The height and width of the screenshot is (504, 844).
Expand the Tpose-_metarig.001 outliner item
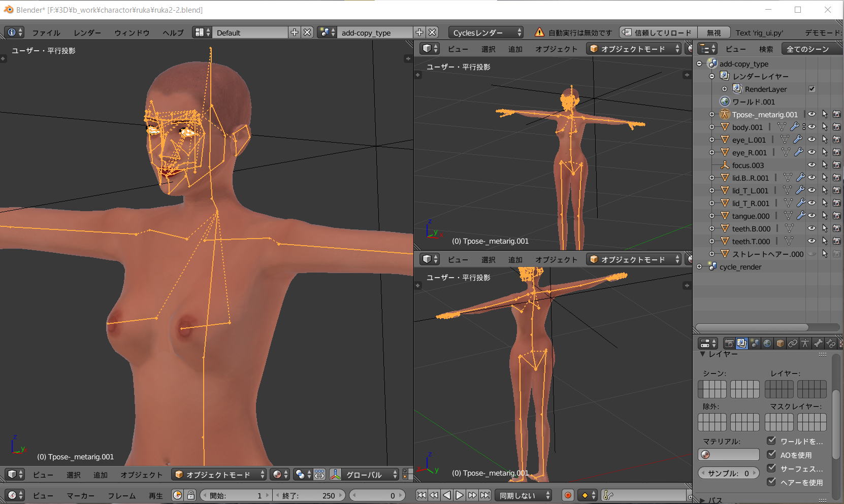point(712,115)
